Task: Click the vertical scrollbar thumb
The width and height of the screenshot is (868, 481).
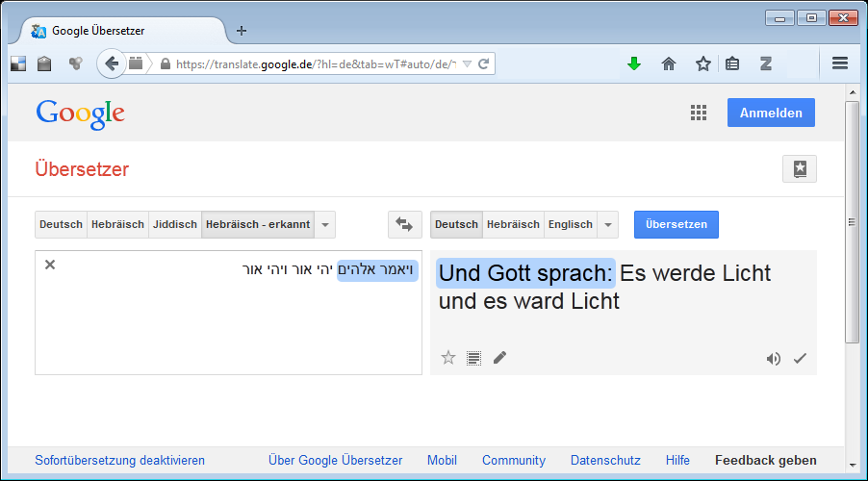Action: coord(852,222)
